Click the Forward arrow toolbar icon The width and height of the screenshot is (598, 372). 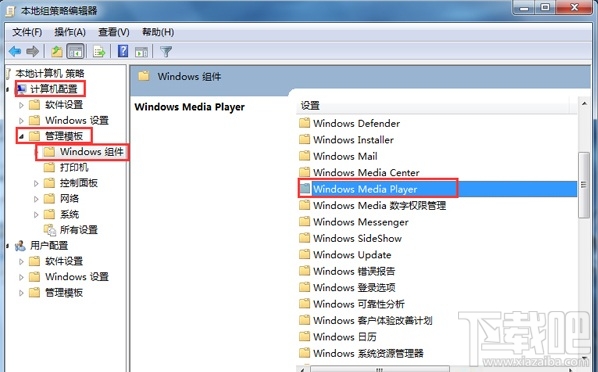[x=32, y=51]
